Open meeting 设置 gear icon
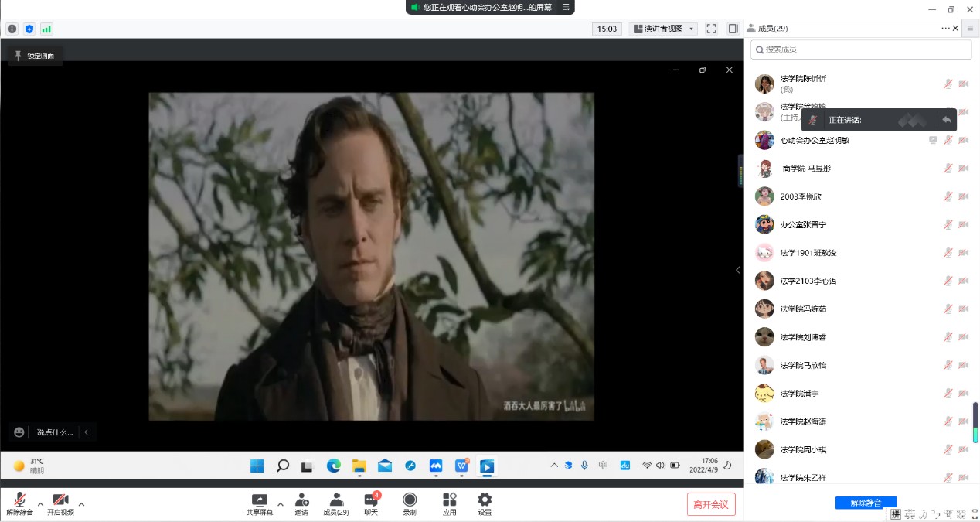 click(x=485, y=500)
